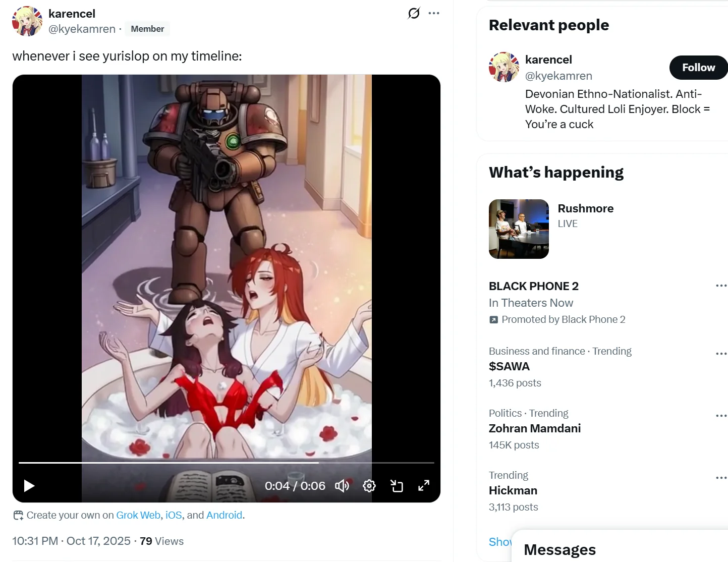The height and width of the screenshot is (562, 728).
Task: Open the Zohran Mamdani trending topic
Action: [x=535, y=428]
